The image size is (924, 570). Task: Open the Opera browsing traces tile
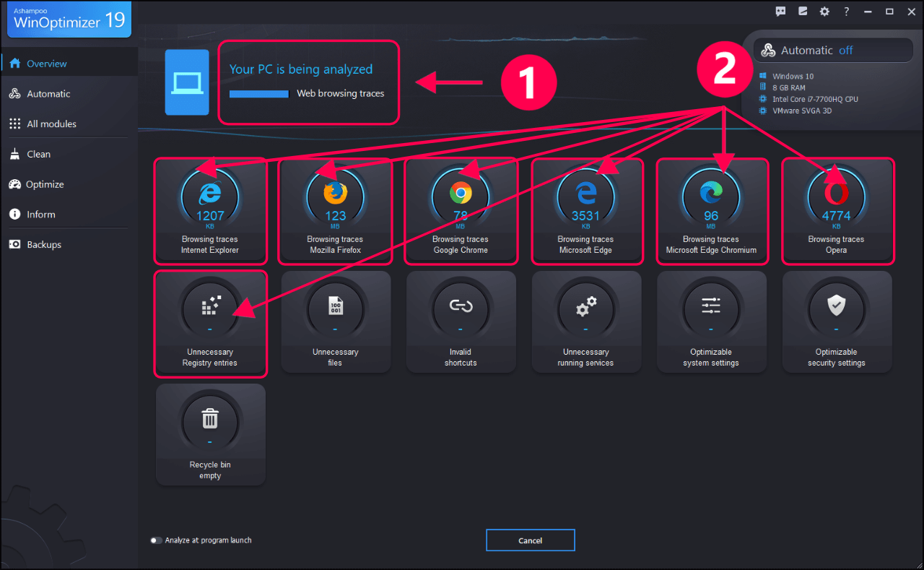point(837,210)
